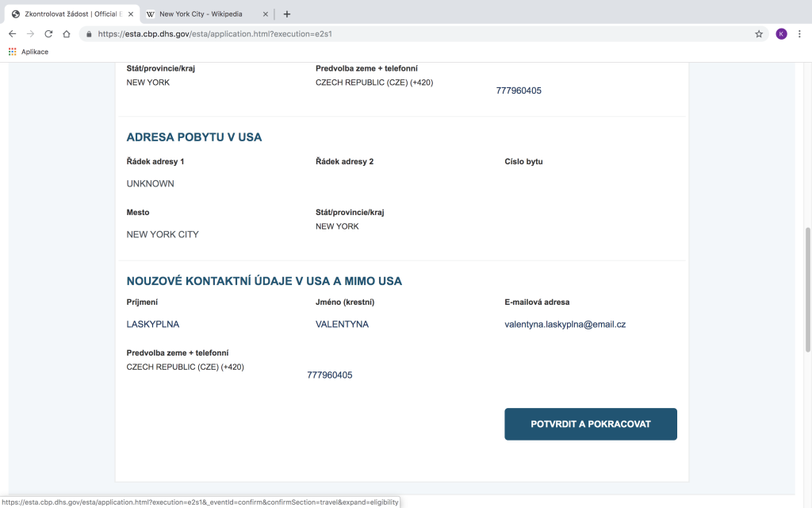This screenshot has width=812, height=508.
Task: Reload the ESTA application page
Action: click(x=48, y=34)
